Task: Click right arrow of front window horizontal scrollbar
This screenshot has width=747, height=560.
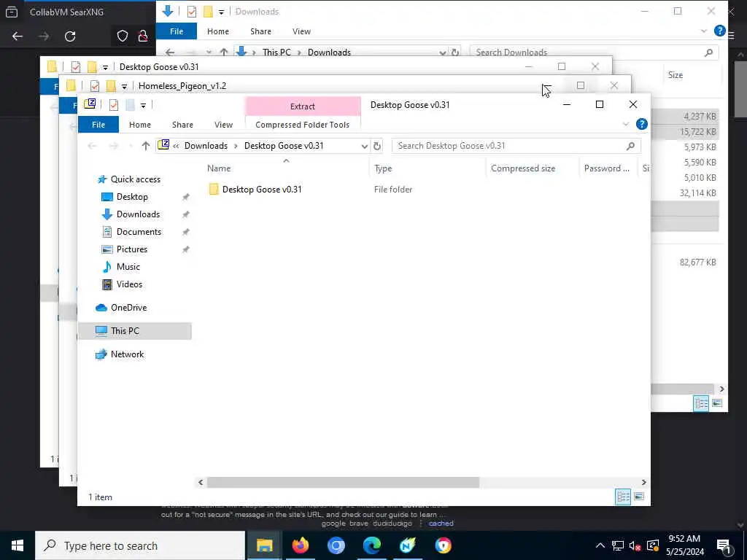Action: [643, 483]
